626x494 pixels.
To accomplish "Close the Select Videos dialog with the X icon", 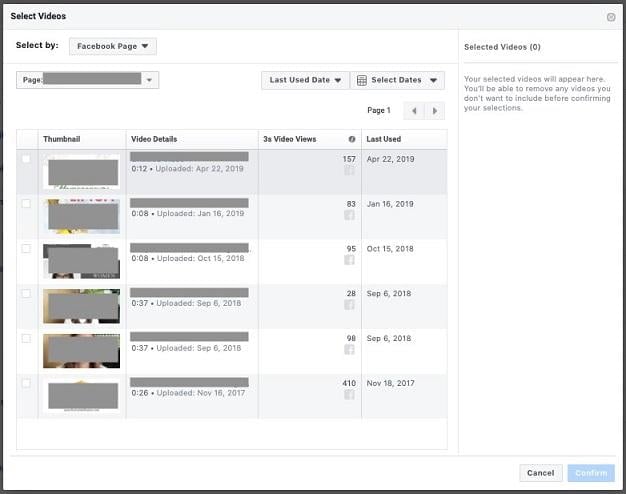I will [610, 17].
